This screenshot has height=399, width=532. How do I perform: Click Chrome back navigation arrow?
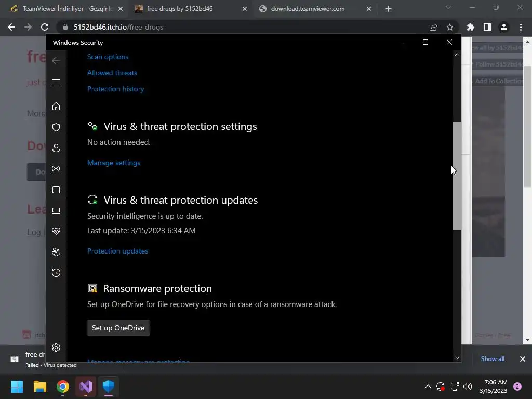[x=11, y=27]
